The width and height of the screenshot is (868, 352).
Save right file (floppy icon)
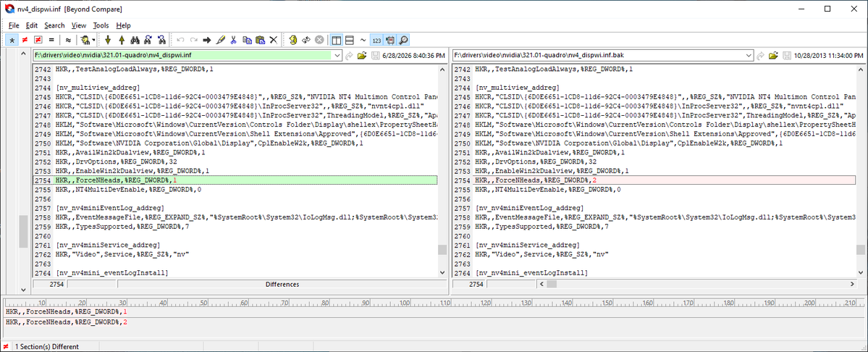787,56
